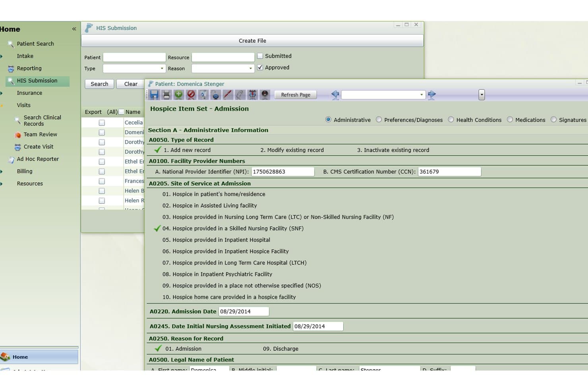
Task: Open Insurance in the sidebar
Action: [x=29, y=93]
